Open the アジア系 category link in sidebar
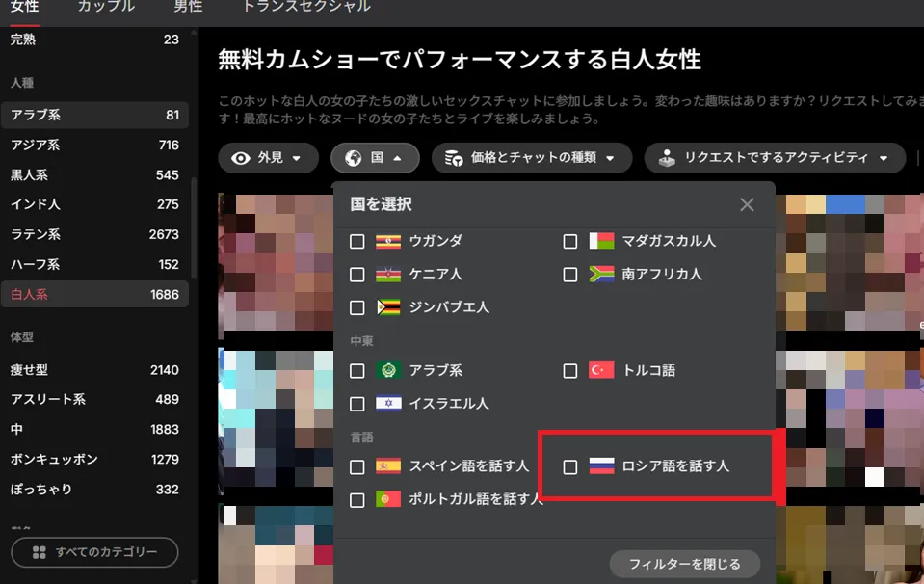 coord(94,145)
